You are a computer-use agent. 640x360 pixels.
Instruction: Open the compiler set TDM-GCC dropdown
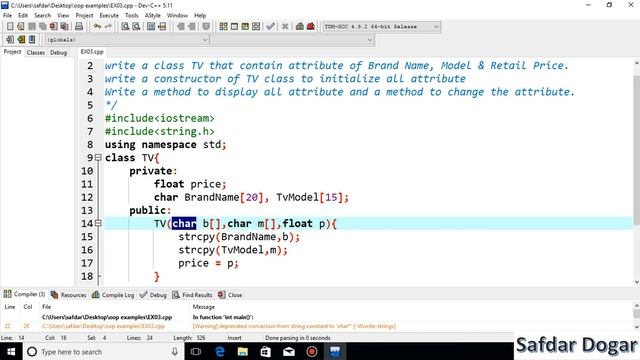381,27
